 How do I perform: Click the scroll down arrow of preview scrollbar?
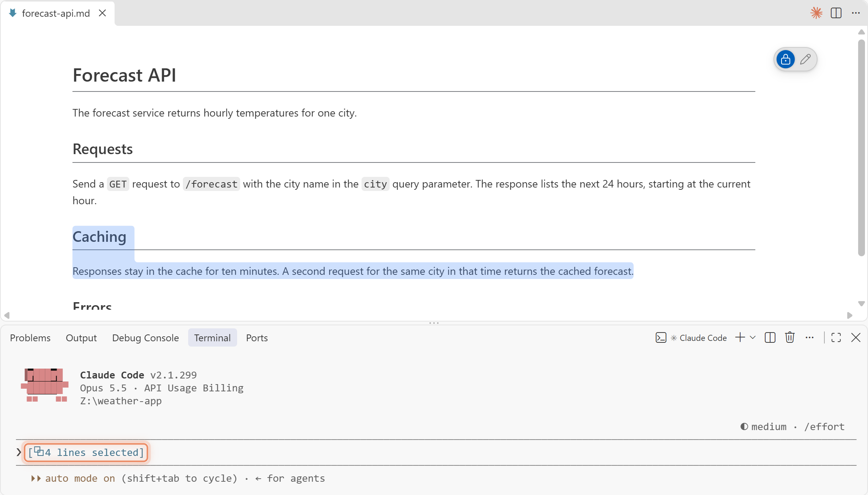(861, 304)
